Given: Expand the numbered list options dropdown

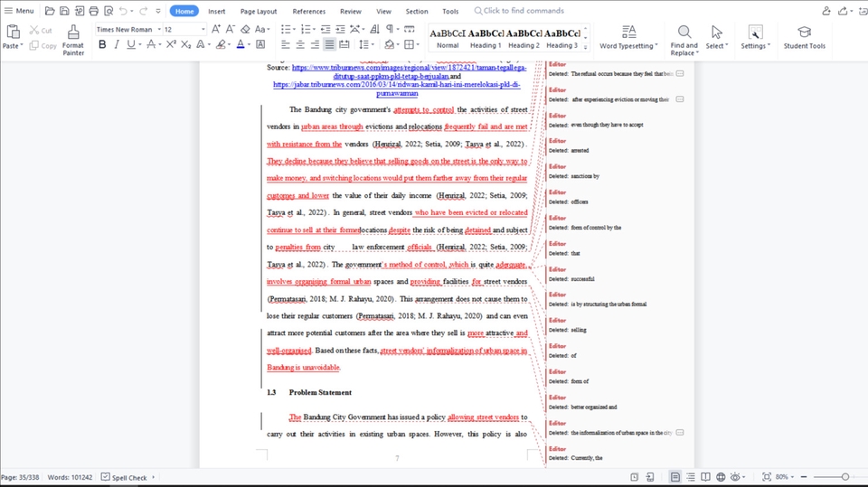Looking at the screenshot, I should [313, 29].
